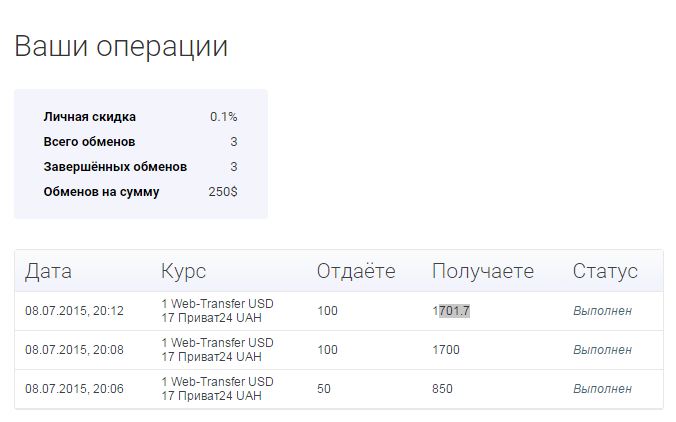Click the "Статус" column header

(605, 271)
